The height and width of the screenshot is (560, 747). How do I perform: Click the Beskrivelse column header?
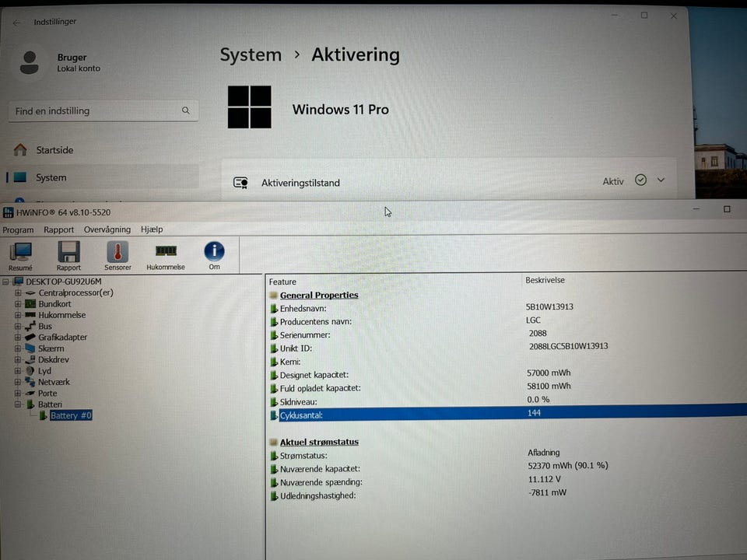(x=545, y=280)
